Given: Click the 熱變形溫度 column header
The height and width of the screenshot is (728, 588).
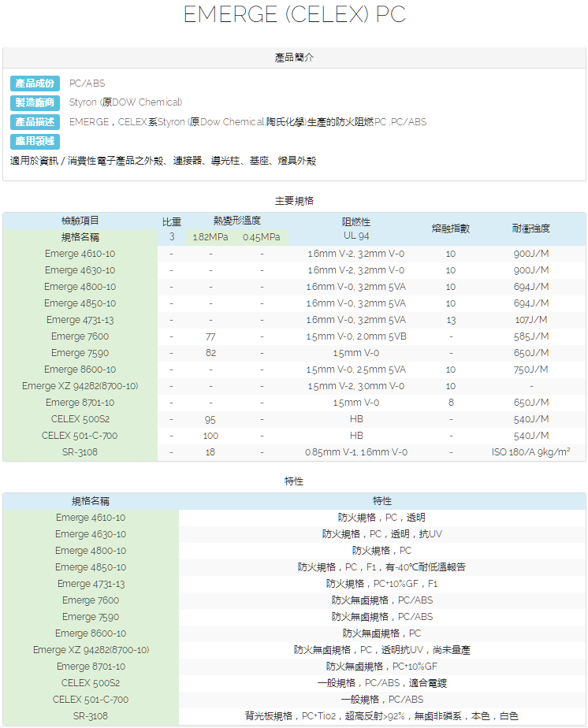Looking at the screenshot, I should [237, 221].
